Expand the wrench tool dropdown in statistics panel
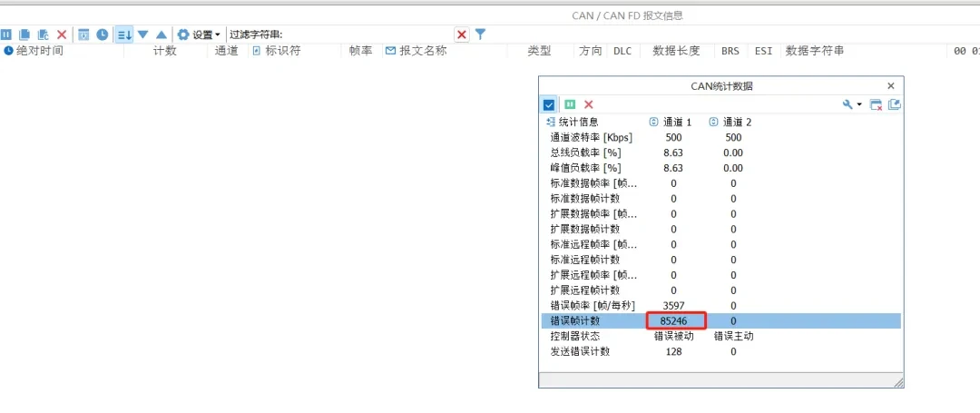The image size is (980, 413). point(852,105)
